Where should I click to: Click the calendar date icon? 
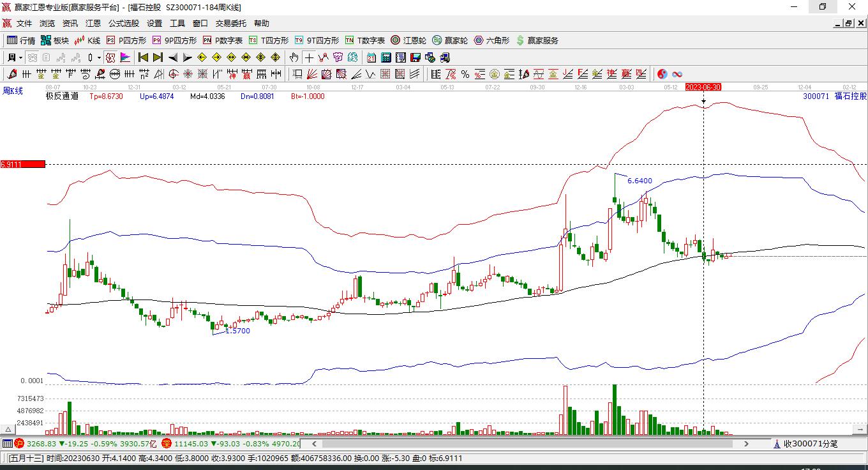pyautogui.click(x=371, y=57)
